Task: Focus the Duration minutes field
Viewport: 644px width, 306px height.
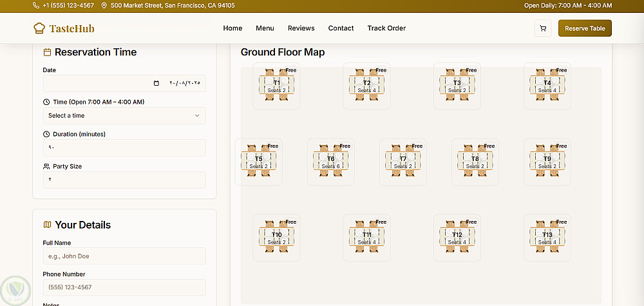Action: pos(124,148)
